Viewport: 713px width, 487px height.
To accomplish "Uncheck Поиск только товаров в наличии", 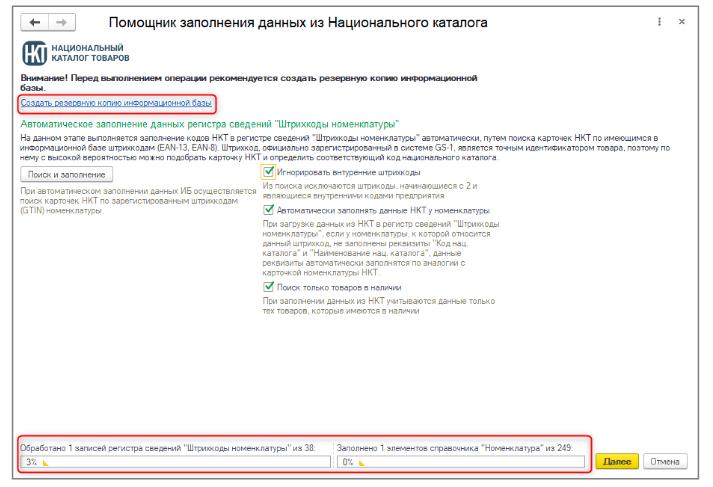I will [268, 287].
